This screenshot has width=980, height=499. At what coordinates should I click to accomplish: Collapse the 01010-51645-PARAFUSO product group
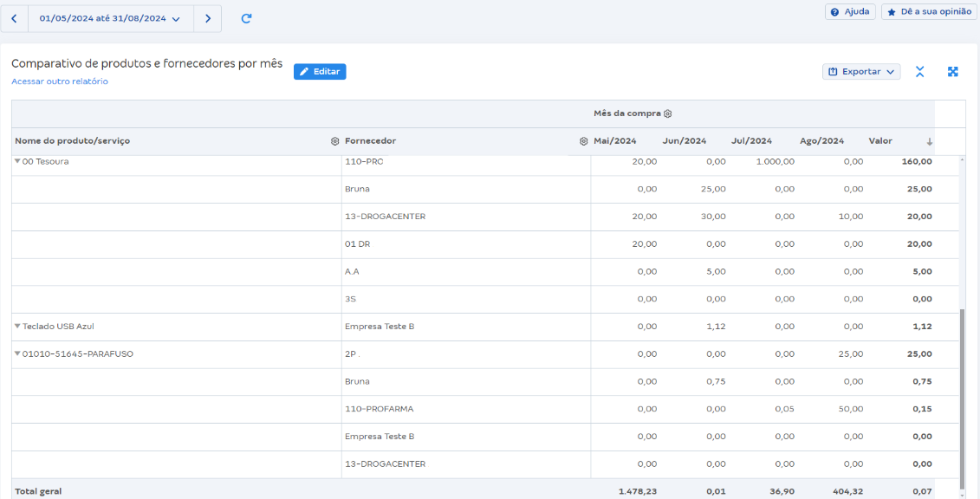click(16, 353)
